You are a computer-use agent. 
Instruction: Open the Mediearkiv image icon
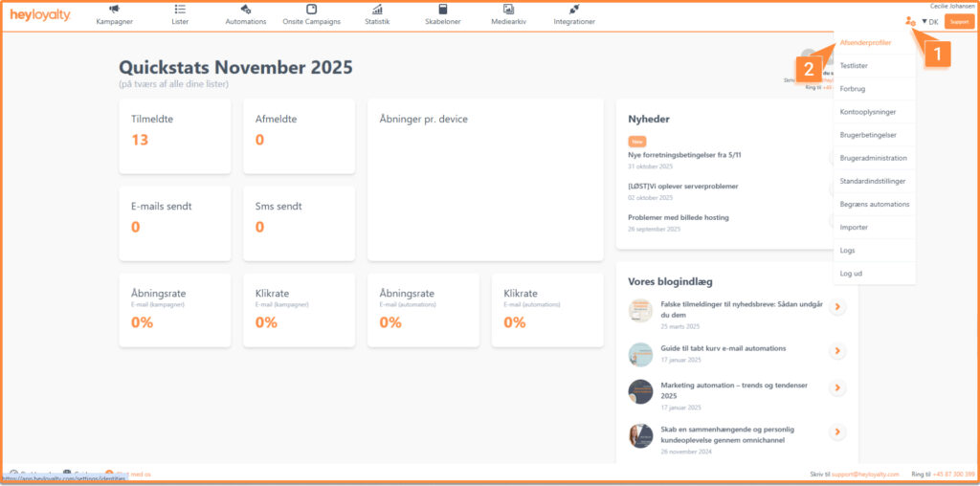pyautogui.click(x=508, y=10)
